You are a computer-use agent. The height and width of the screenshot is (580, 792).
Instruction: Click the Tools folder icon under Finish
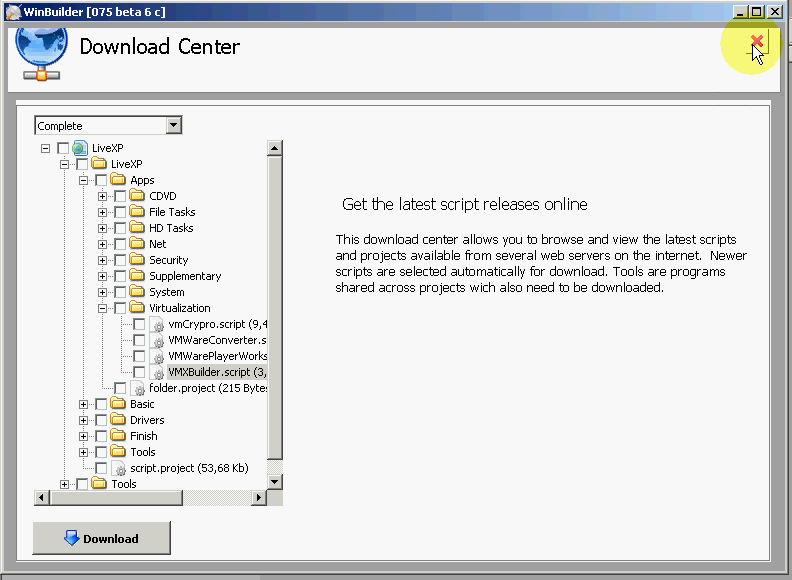point(118,452)
